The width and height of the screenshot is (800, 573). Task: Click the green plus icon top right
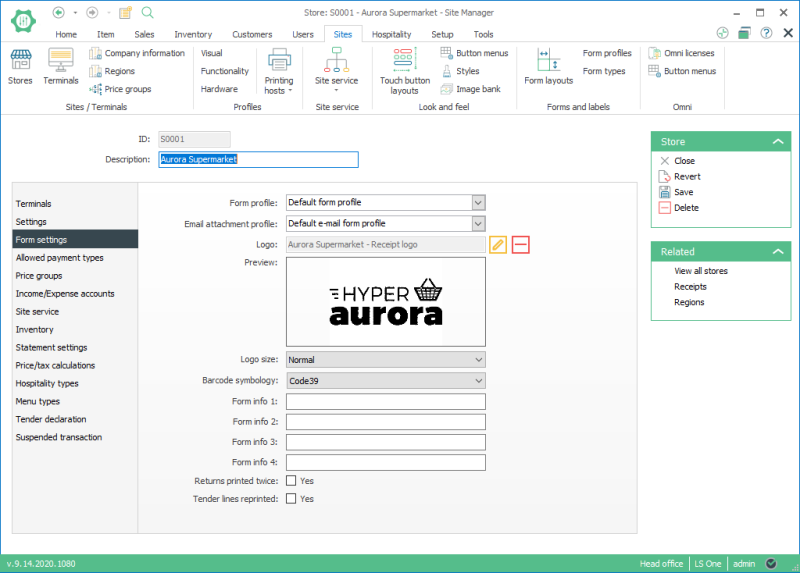(722, 33)
